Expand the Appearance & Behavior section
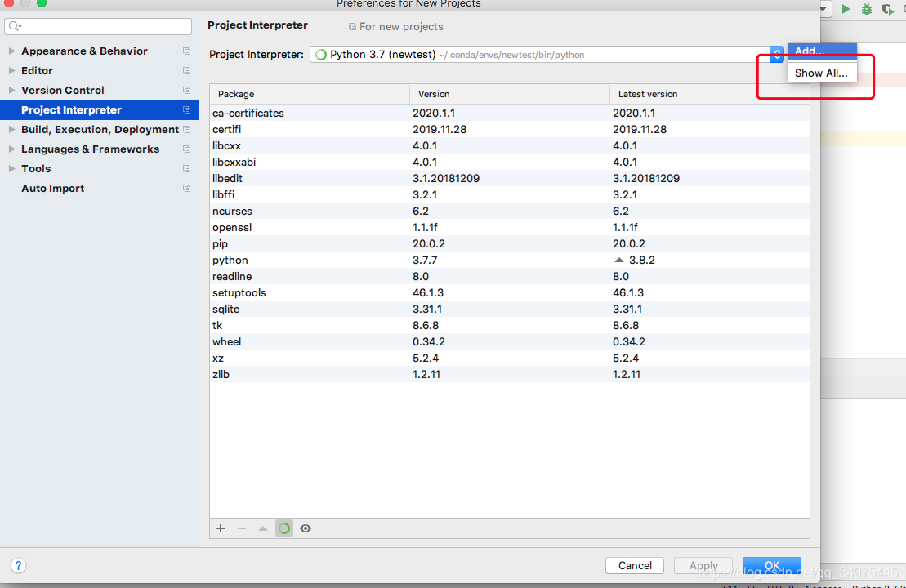 coord(11,51)
